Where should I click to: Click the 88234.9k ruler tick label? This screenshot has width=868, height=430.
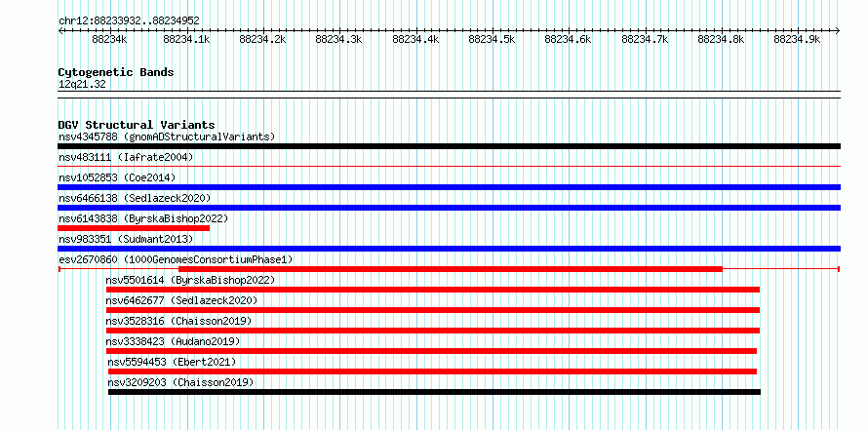[x=797, y=39]
